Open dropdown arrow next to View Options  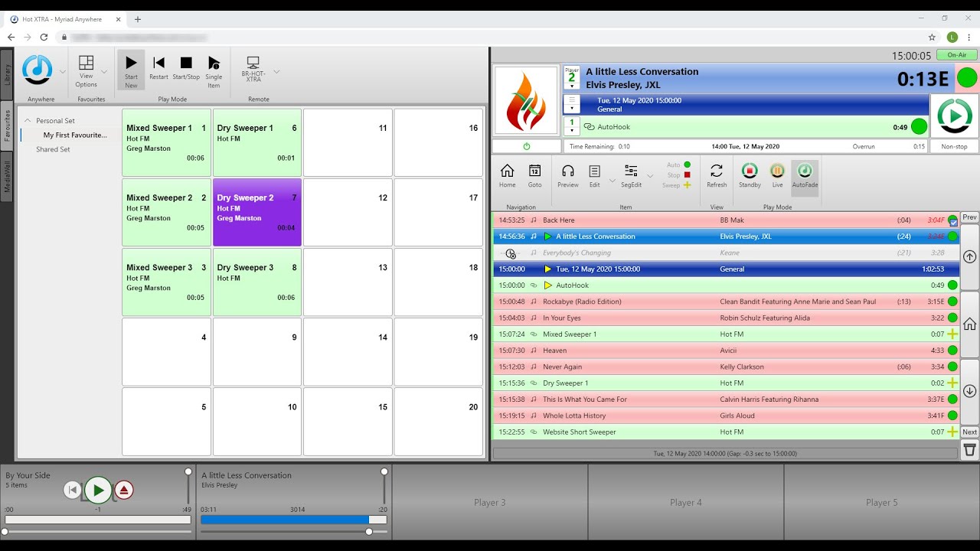tap(104, 72)
